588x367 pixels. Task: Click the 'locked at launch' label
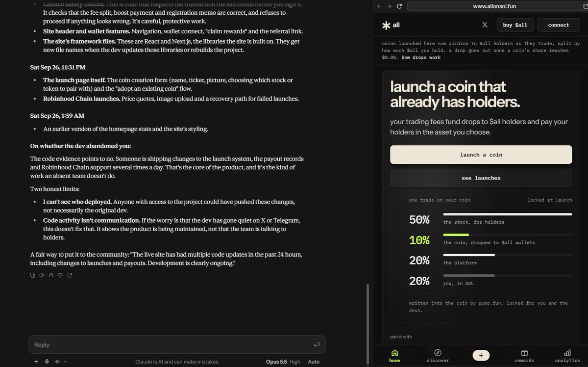pyautogui.click(x=550, y=200)
